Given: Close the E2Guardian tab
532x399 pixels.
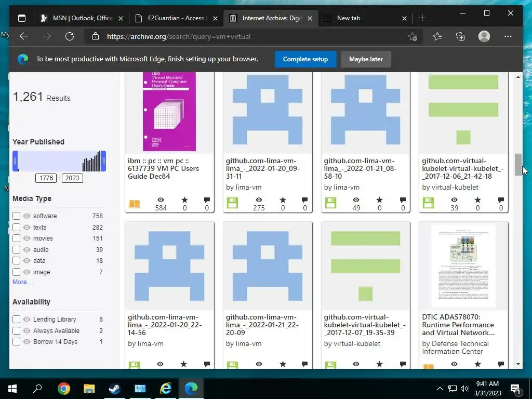Looking at the screenshot, I should click(215, 18).
